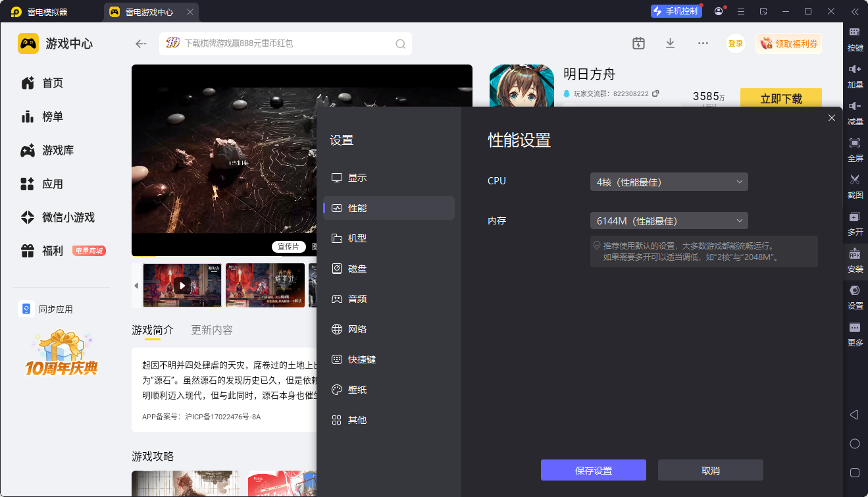868x497 pixels.
Task: Tap the Android back triangle button
Action: pyautogui.click(x=854, y=415)
